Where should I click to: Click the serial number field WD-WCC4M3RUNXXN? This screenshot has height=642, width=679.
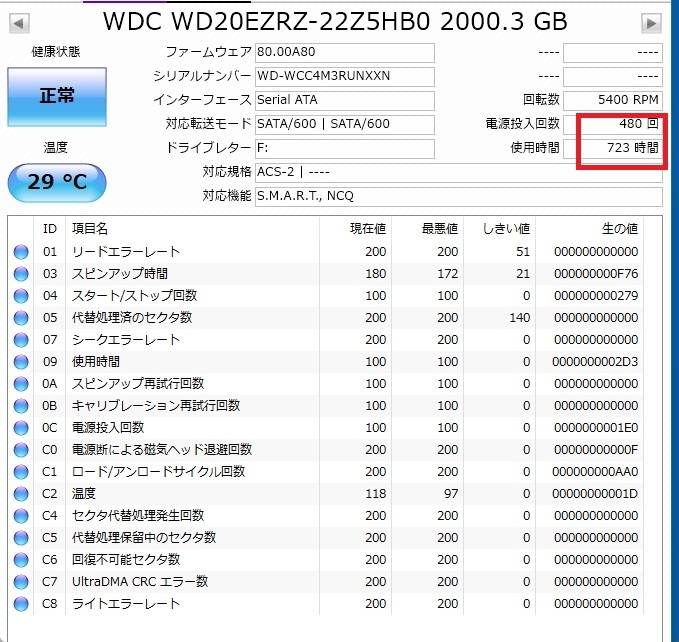[345, 77]
